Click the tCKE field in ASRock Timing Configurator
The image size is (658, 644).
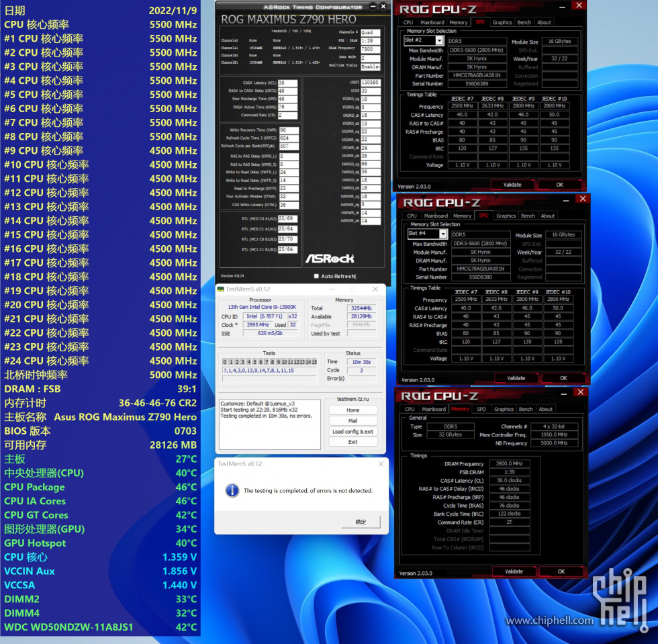click(x=371, y=91)
